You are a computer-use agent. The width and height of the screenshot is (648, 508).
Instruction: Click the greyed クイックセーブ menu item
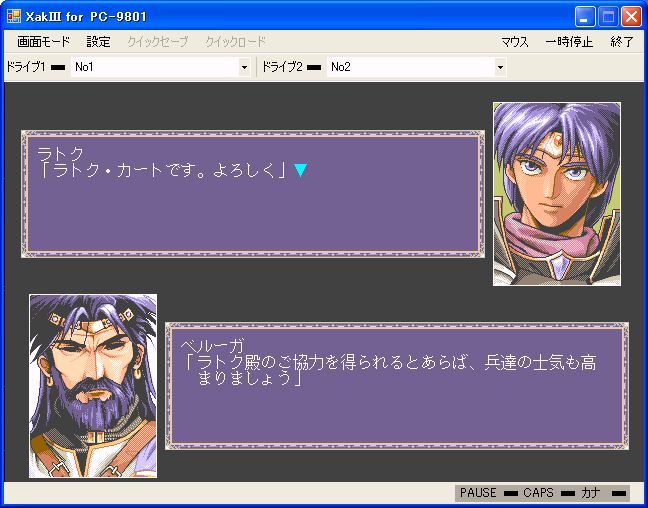[x=157, y=42]
